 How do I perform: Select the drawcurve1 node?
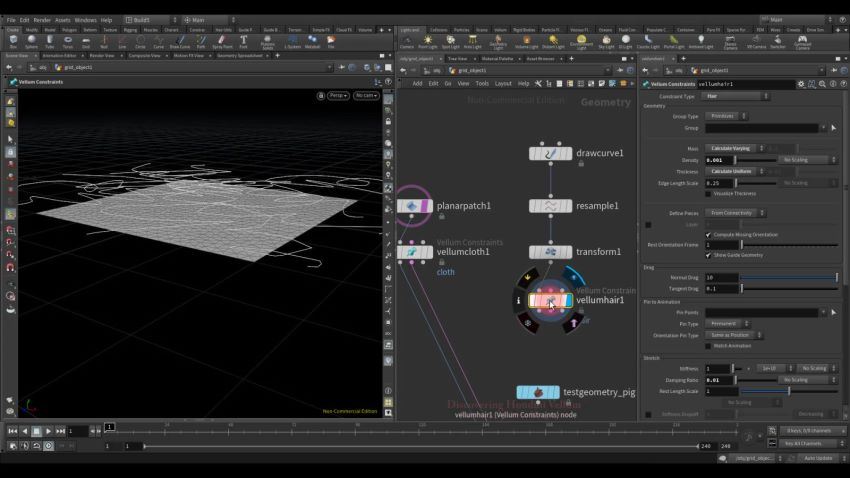pyautogui.click(x=550, y=153)
